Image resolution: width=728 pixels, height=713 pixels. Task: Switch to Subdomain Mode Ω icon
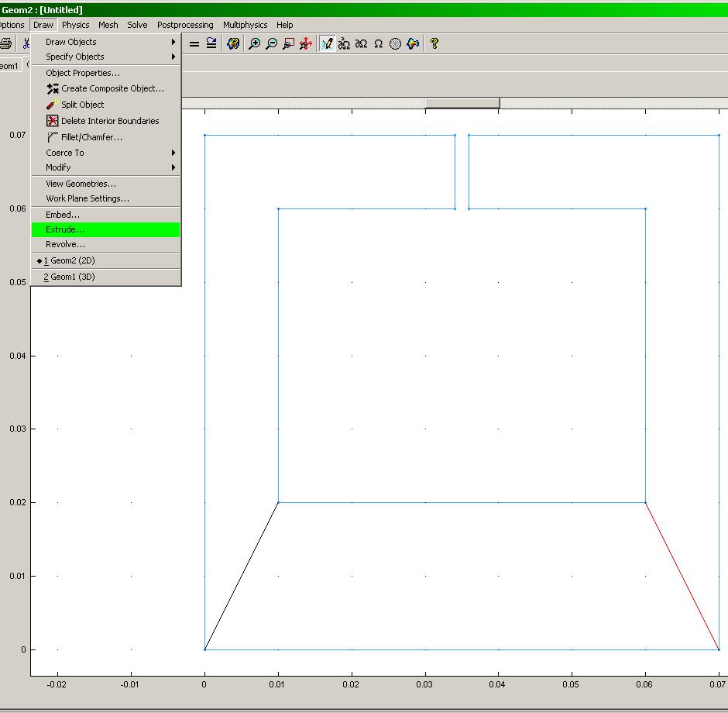(379, 43)
